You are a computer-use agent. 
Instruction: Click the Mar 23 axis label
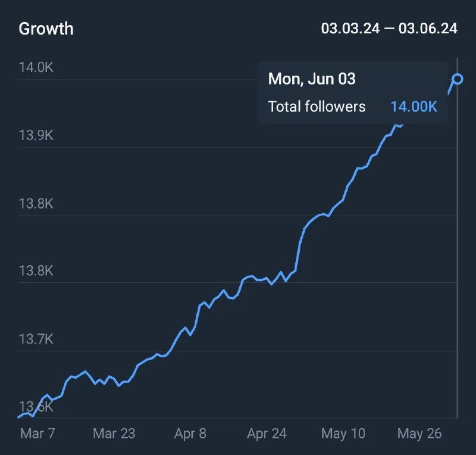tap(114, 433)
